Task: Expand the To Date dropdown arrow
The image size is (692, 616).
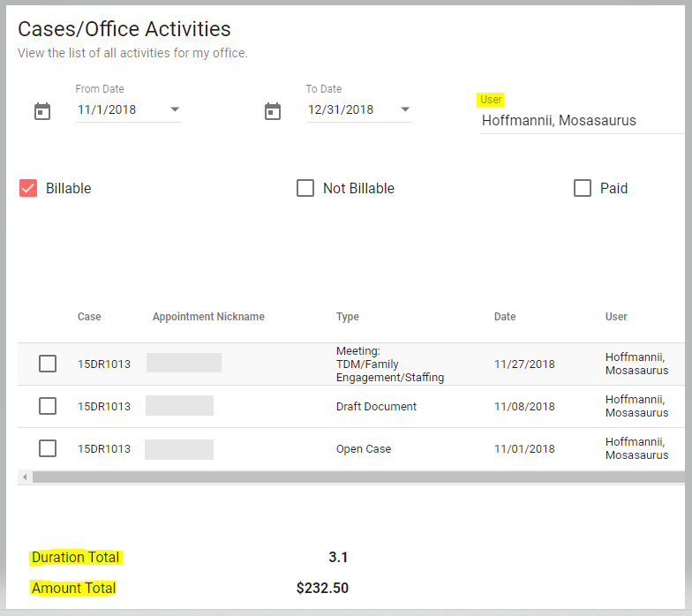Action: tap(405, 109)
